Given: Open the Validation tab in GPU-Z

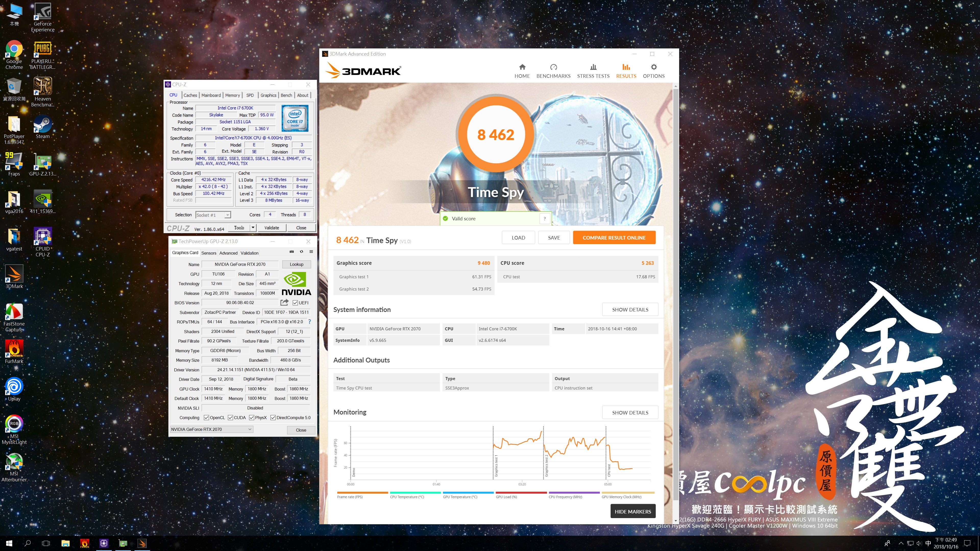Looking at the screenshot, I should (249, 253).
